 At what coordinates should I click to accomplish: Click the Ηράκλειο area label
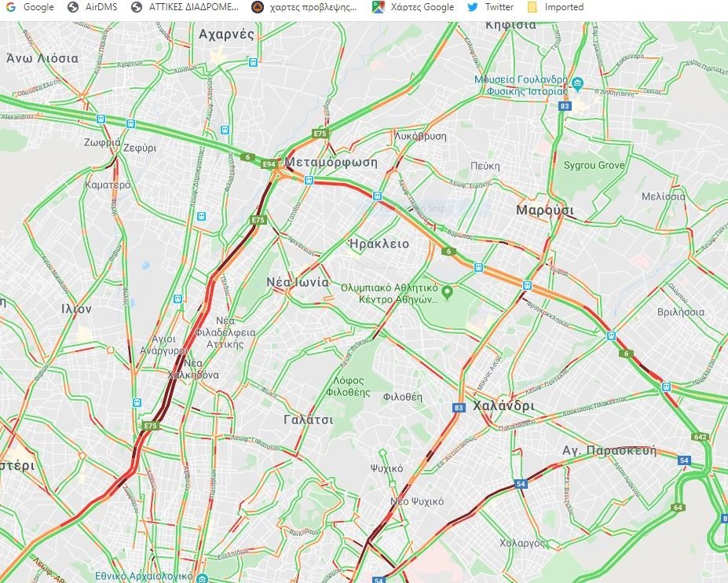coord(379,244)
